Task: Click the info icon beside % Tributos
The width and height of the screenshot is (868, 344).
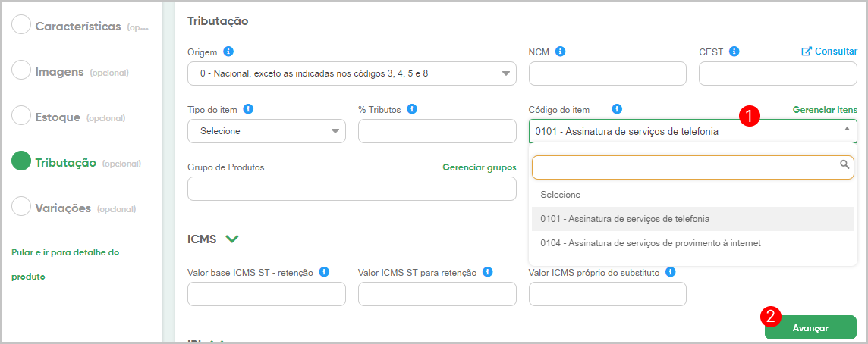Action: [412, 109]
